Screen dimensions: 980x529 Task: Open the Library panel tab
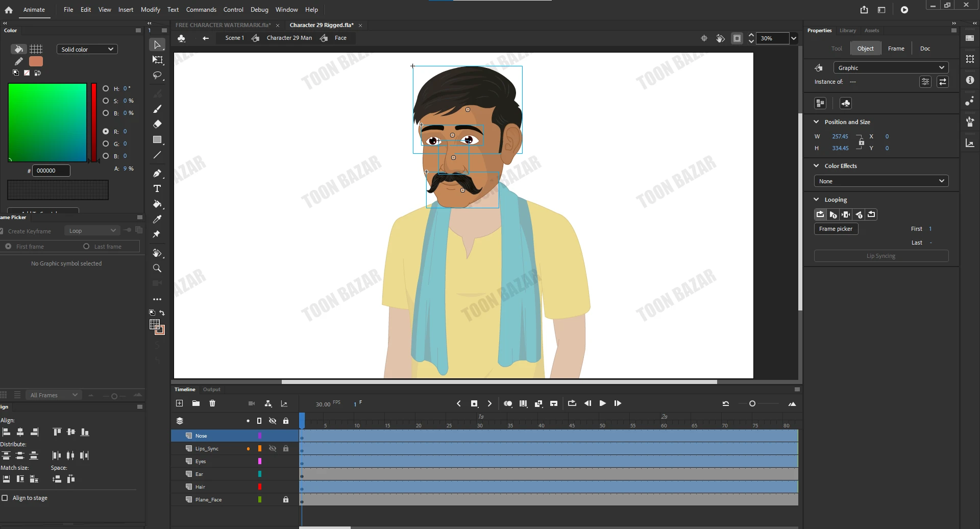(x=848, y=31)
